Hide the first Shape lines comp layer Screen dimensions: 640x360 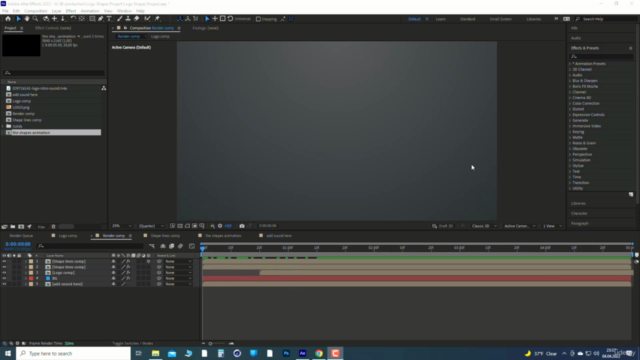click(4, 261)
